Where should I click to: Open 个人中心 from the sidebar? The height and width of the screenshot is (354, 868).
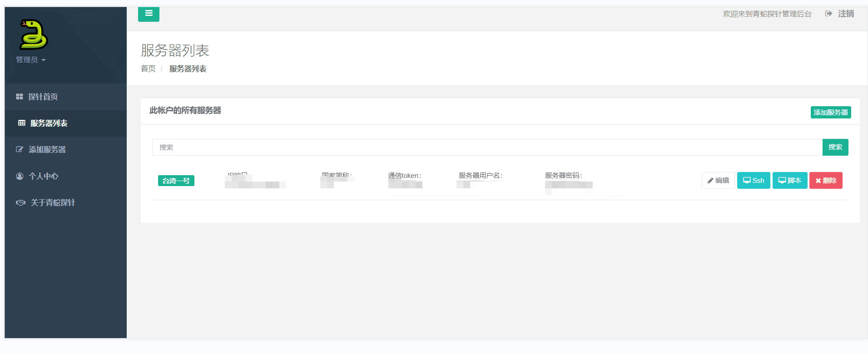[x=44, y=176]
